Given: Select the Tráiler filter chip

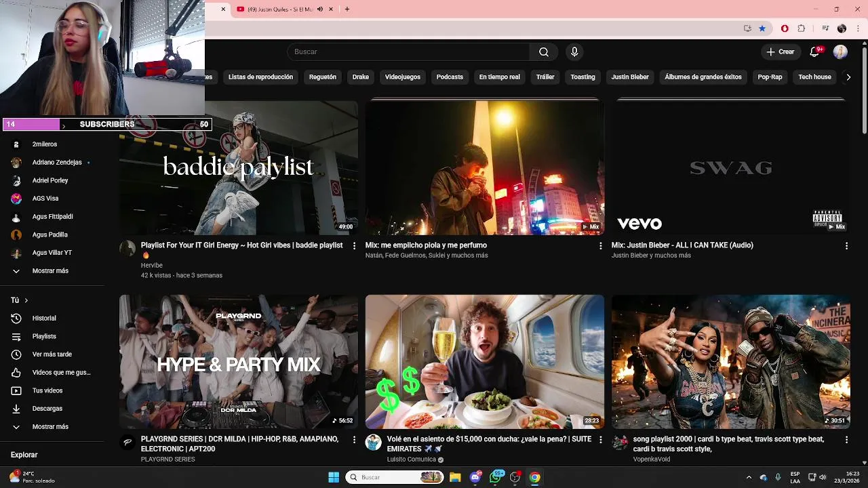Looking at the screenshot, I should (x=545, y=77).
